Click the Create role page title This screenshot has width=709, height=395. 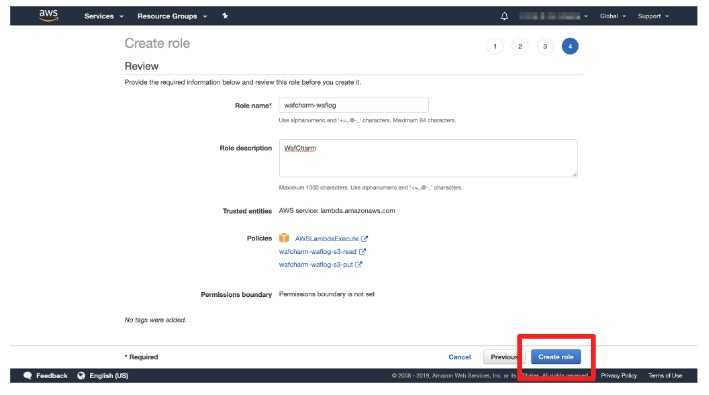[x=157, y=43]
